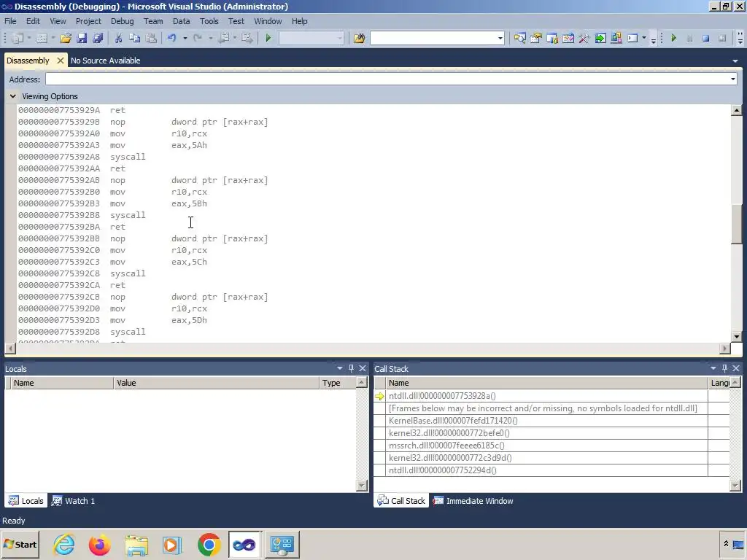Collapse the Viewing Options expander
This screenshot has width=747, height=560.
(12, 96)
